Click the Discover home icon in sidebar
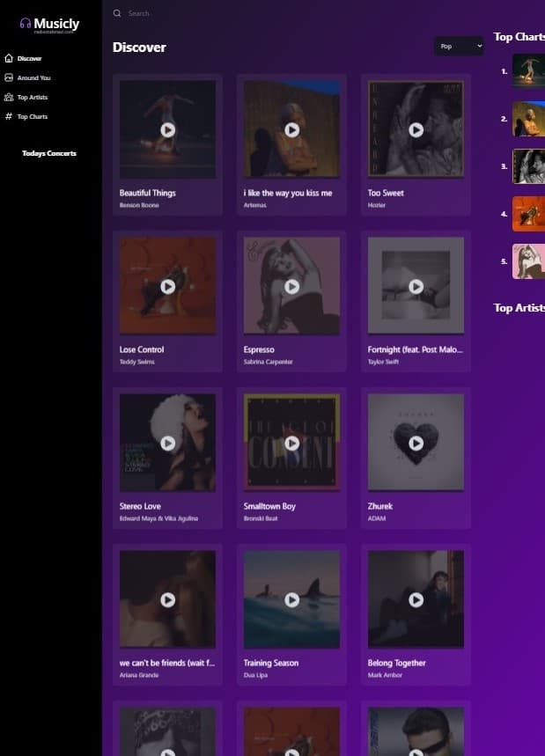This screenshot has height=756, width=545. (x=9, y=58)
